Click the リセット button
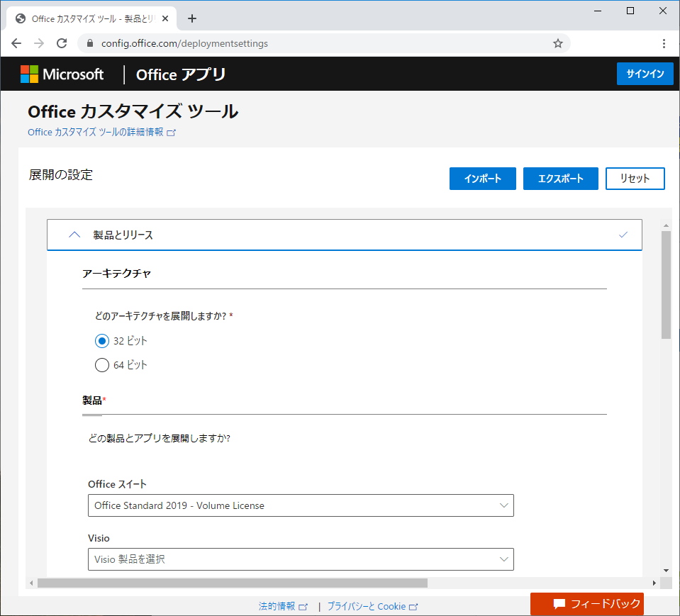The width and height of the screenshot is (680, 616). coord(635,179)
